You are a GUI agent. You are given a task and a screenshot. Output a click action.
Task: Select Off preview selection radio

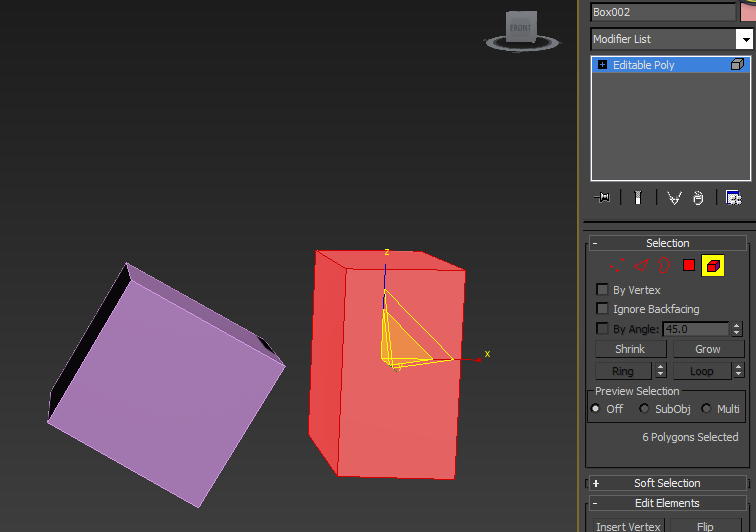coord(595,409)
